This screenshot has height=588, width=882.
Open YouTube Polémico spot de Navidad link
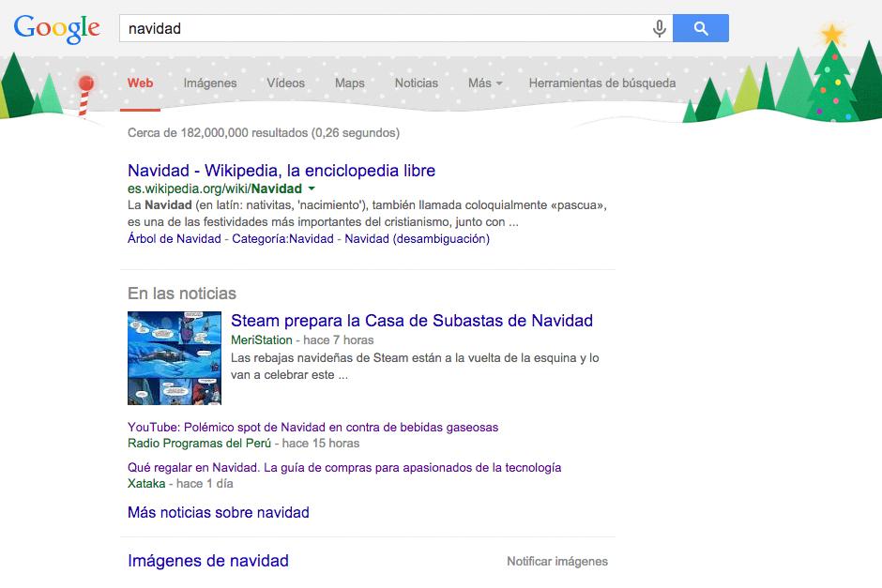click(312, 428)
